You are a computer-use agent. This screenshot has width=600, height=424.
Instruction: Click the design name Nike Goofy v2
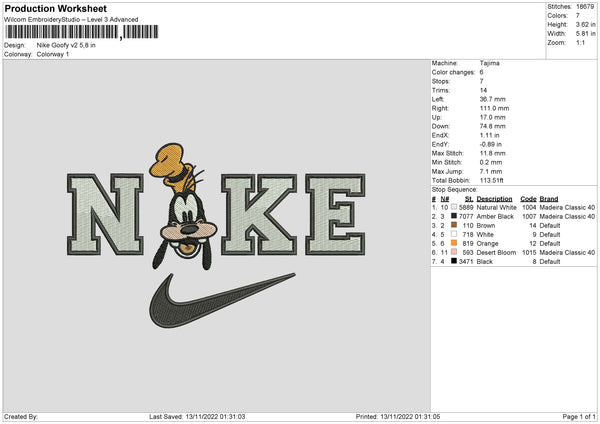(x=57, y=45)
